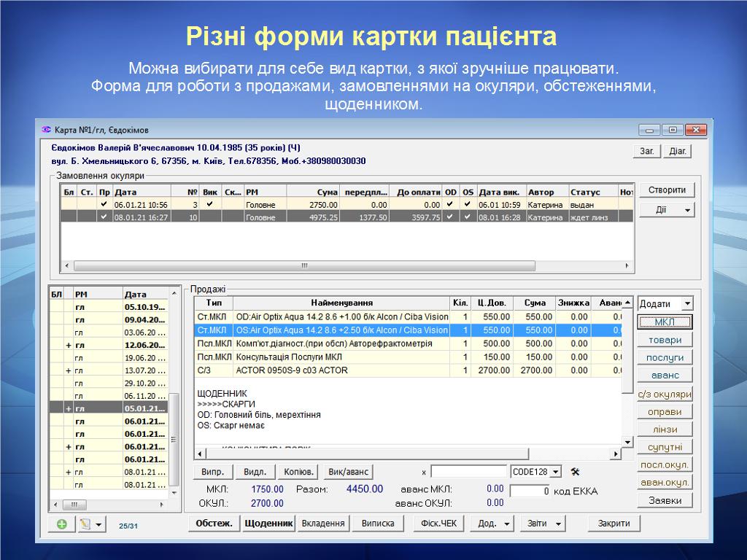Screen dimensions: 747x560
Task: Click the plus marker on the 13.07.20 visit row
Action: [x=69, y=371]
